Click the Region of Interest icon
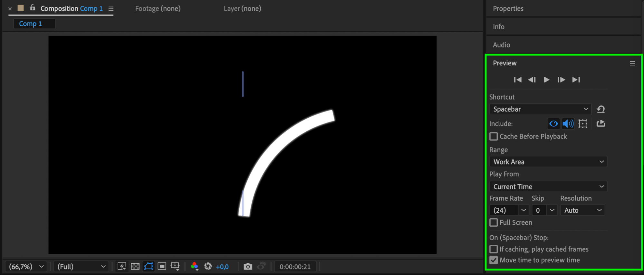This screenshot has width=644, height=275. pos(162,266)
